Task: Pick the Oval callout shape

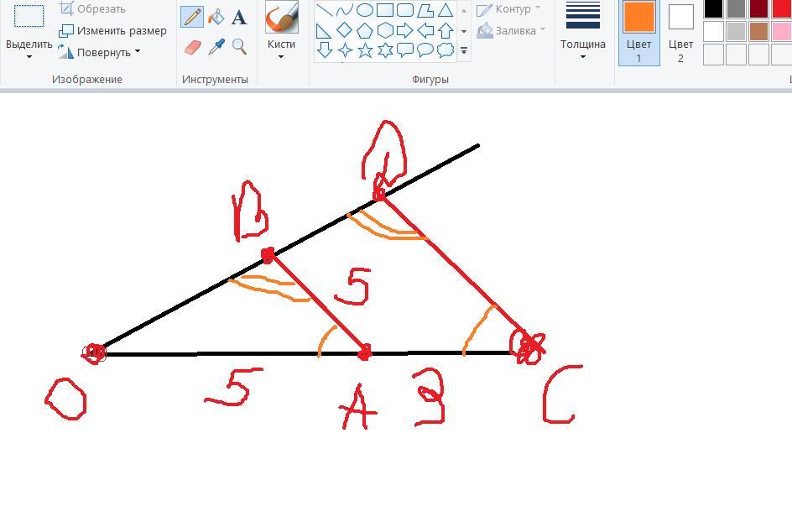Action: [x=425, y=50]
